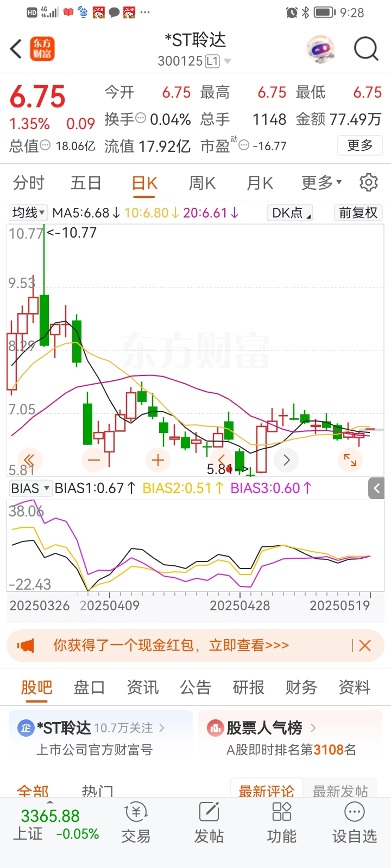Tap the BIAS3:0.60 value label

pyautogui.click(x=271, y=488)
